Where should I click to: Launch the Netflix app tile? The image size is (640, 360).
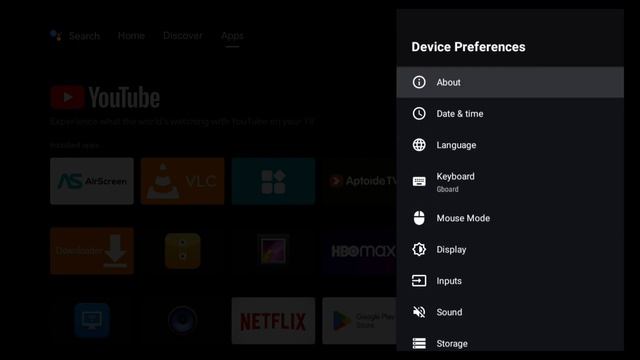tap(273, 321)
